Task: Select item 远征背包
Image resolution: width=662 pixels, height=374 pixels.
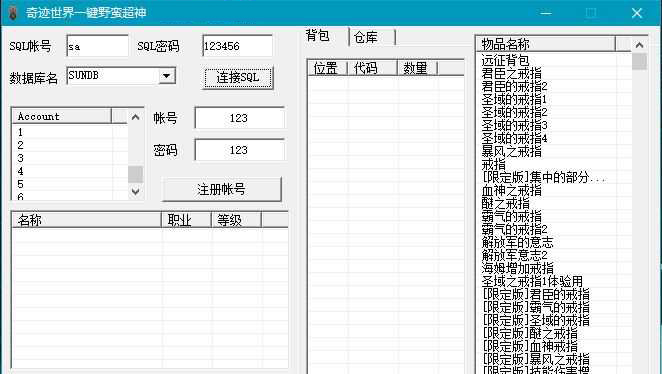Action: coord(505,60)
